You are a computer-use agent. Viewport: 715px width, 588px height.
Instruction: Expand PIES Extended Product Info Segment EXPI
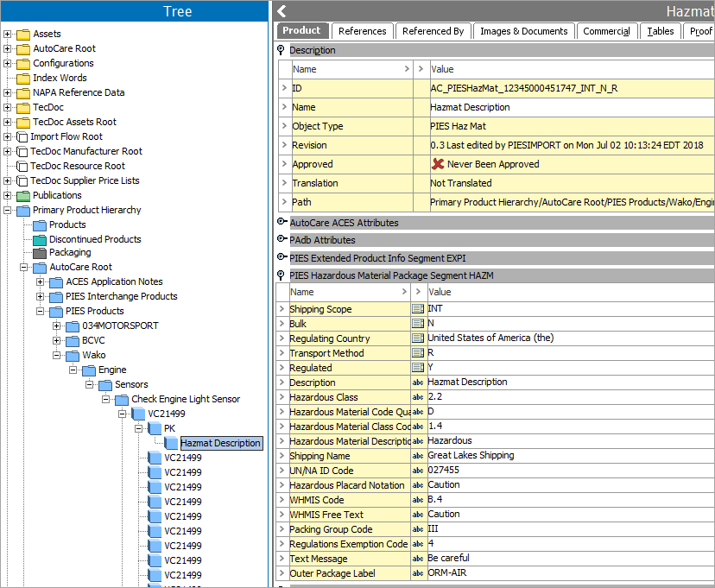pyautogui.click(x=282, y=257)
